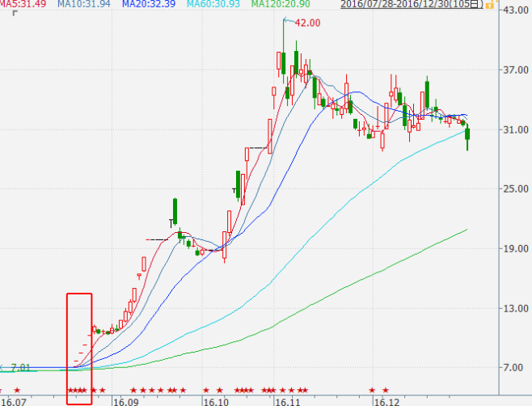Screen dimensions: 532x406
Task: Click the MA120 indicator value
Action: 280,5
